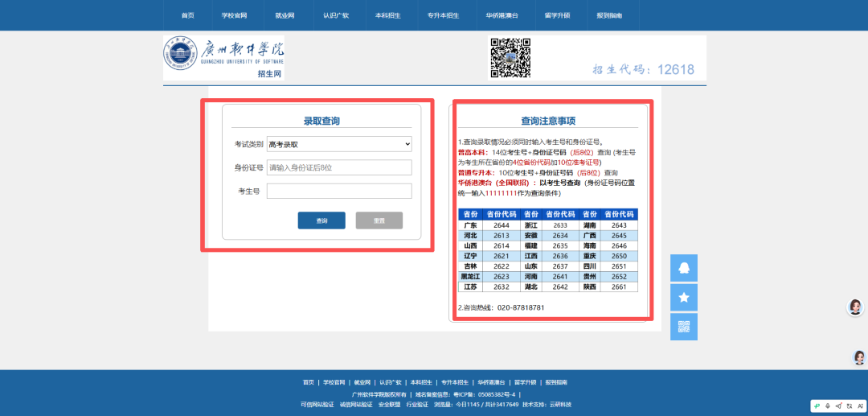Click the 浙江 province cell
This screenshot has height=416, width=868.
[531, 225]
